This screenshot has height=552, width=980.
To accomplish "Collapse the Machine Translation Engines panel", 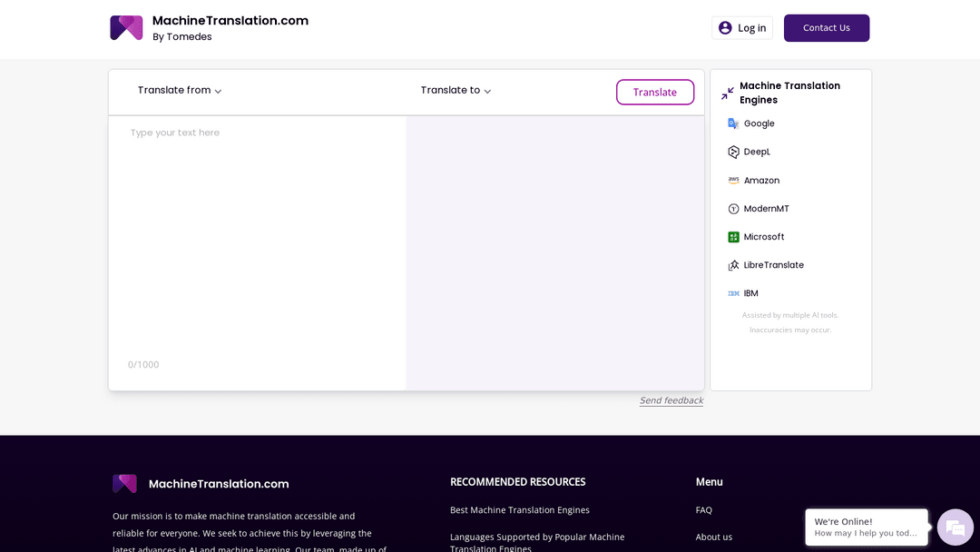I will click(x=728, y=94).
